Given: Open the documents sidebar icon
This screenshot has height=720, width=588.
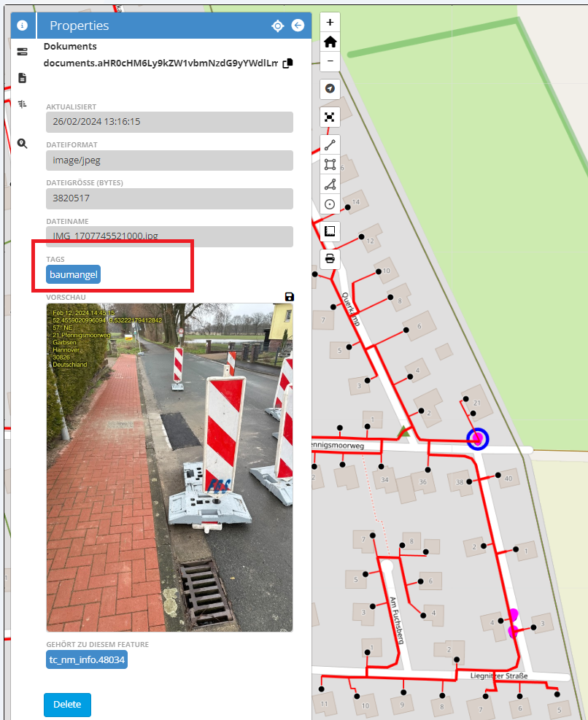Looking at the screenshot, I should [x=23, y=77].
